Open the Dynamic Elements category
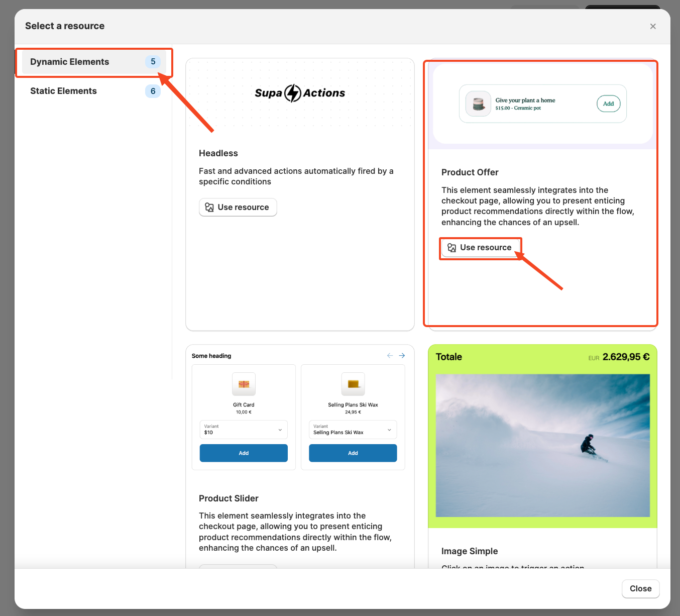Viewport: 680px width, 616px height. 94,62
